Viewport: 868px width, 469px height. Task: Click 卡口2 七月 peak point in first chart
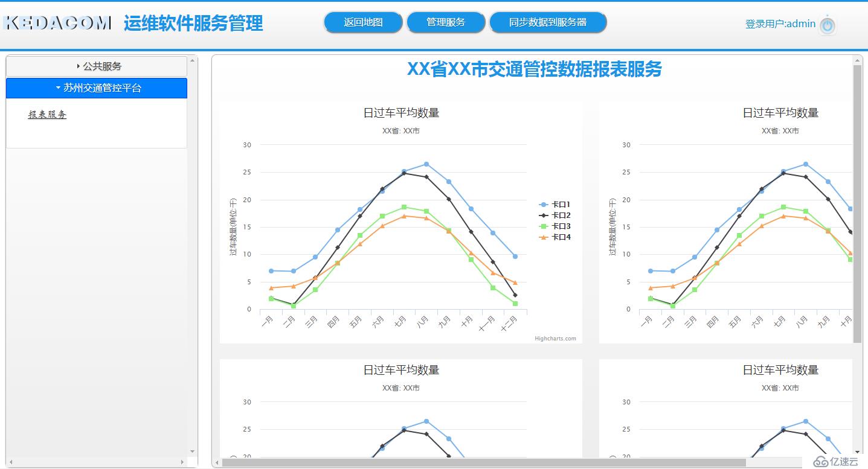tap(404, 173)
